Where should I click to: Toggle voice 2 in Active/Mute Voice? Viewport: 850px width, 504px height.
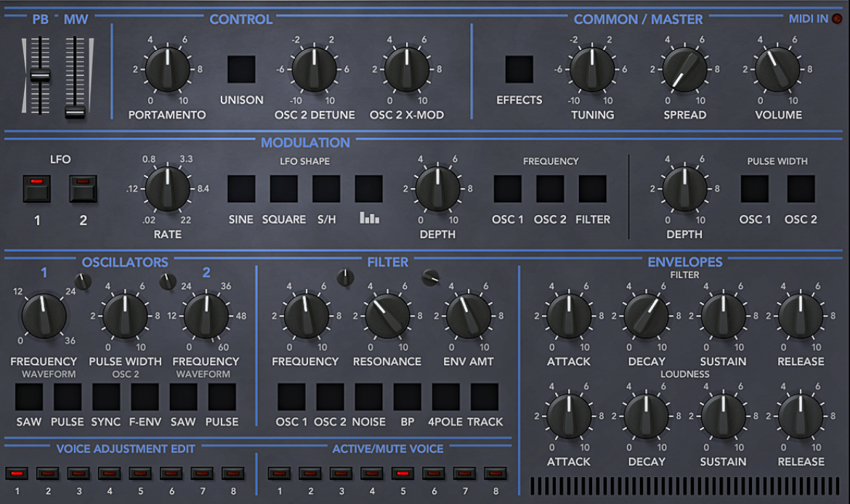point(310,473)
